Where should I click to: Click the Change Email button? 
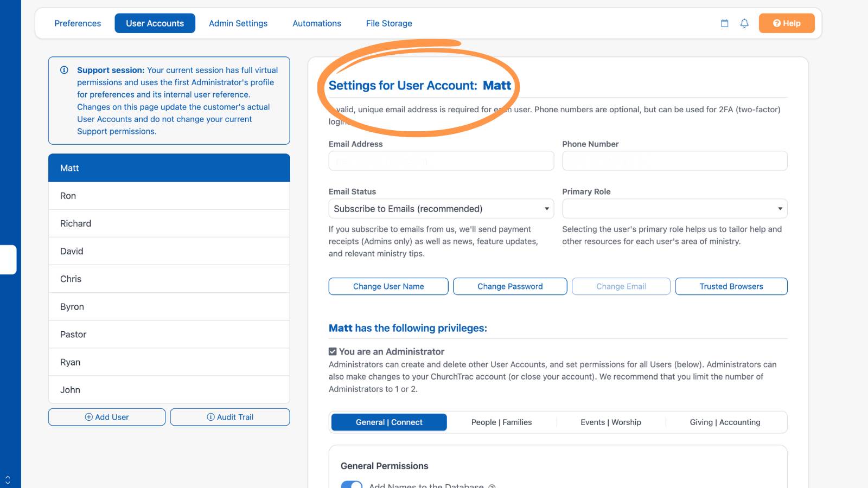(x=621, y=286)
